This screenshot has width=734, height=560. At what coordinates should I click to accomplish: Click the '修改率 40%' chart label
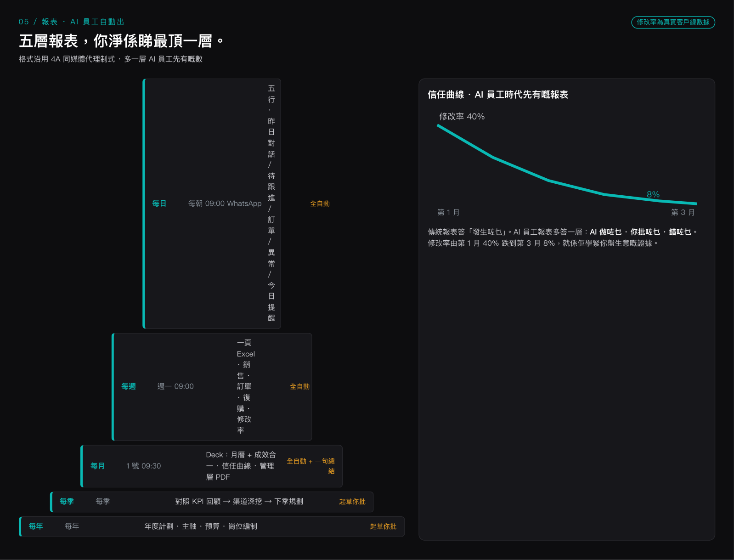[462, 117]
